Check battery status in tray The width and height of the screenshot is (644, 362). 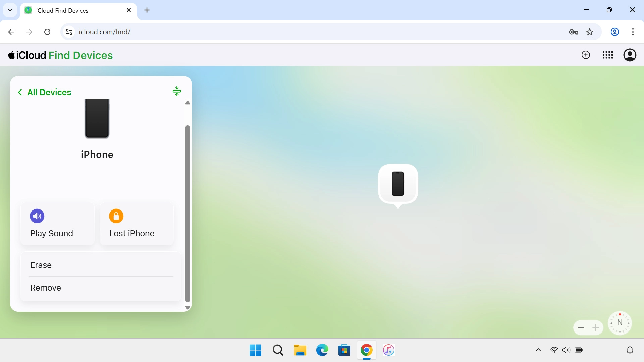[579, 350]
